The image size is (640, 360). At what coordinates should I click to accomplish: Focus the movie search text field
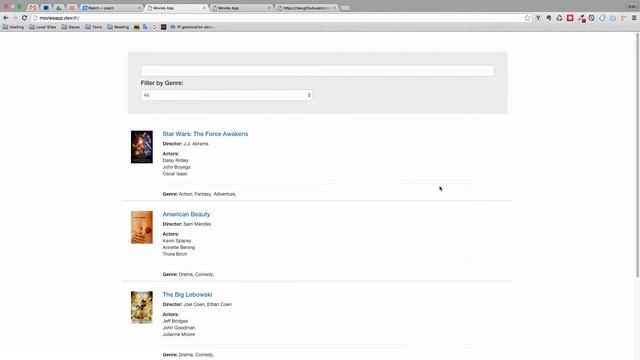point(317,71)
